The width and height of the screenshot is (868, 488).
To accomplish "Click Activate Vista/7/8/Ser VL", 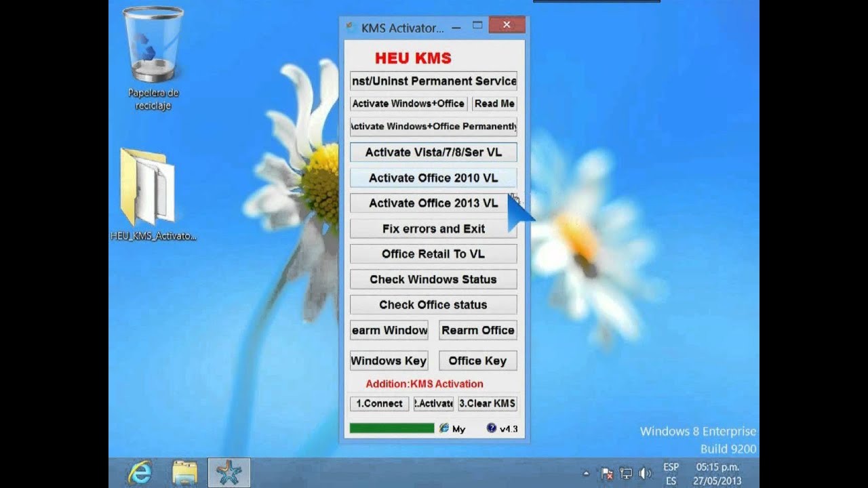I will (433, 152).
